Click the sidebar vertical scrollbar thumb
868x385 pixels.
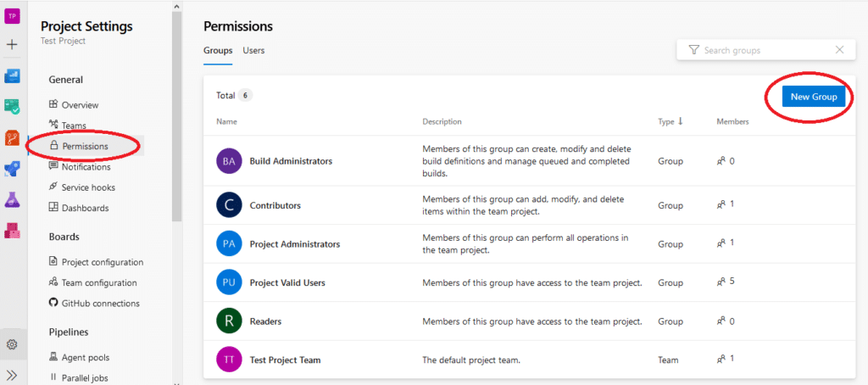(x=176, y=116)
